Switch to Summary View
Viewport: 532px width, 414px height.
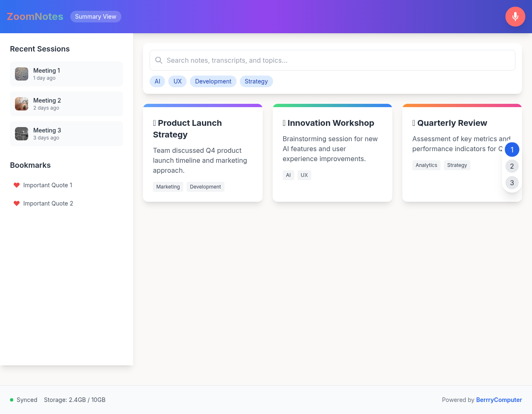[96, 17]
